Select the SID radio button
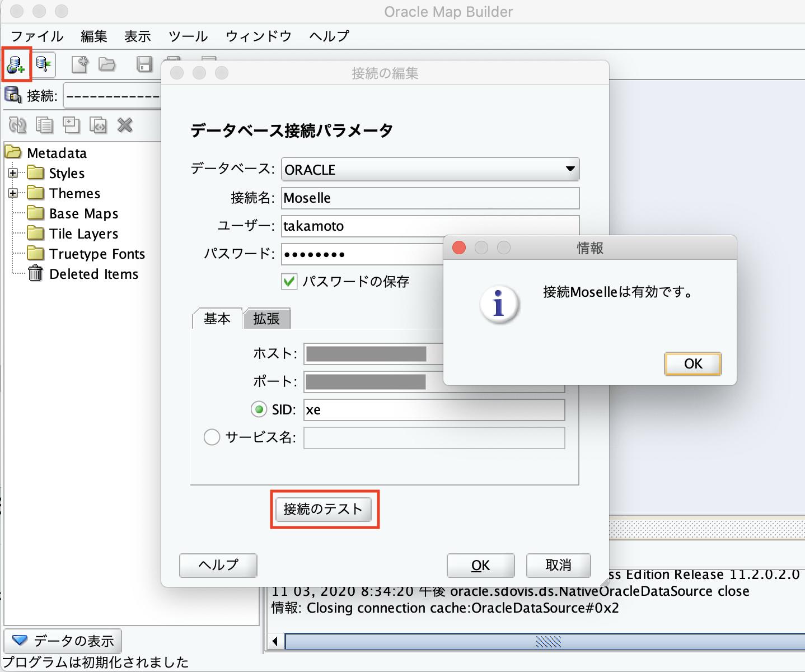This screenshot has height=672, width=805. 259,409
